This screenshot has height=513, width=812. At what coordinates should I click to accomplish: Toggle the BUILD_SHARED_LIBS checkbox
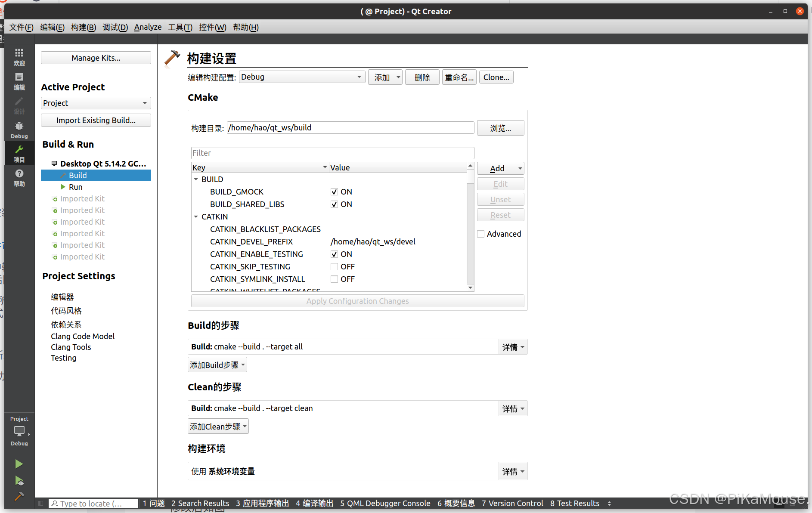click(x=334, y=204)
